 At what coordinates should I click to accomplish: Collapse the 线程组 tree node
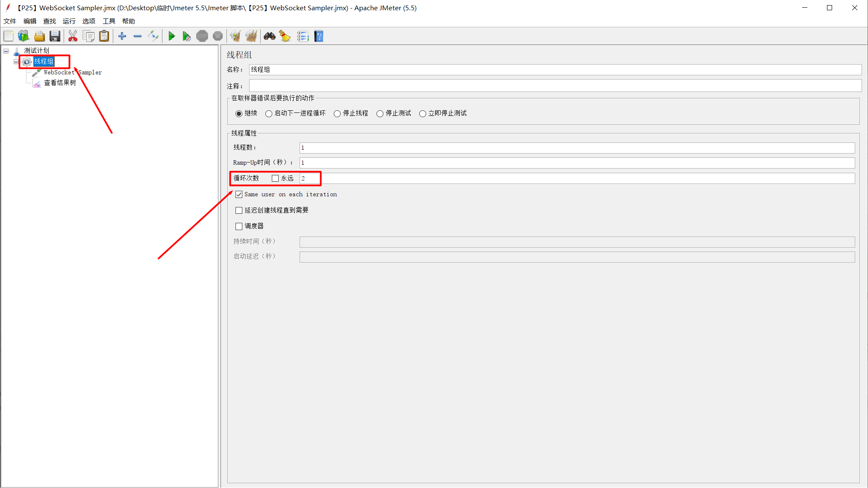click(x=16, y=62)
